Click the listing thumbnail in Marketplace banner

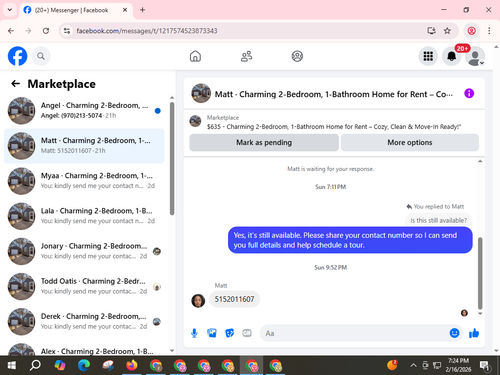[195, 121]
